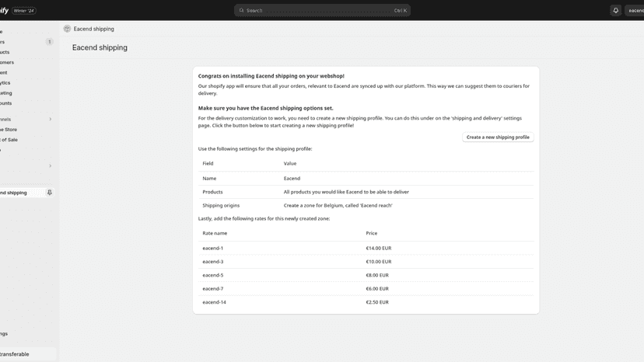Click the Eacend shipping app icon in breadcrumb
Viewport: 644px width, 362px height.
click(x=67, y=29)
